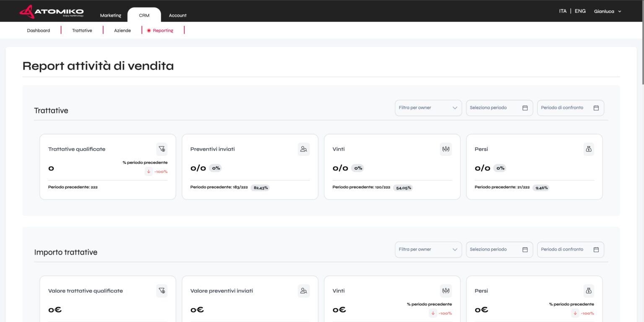
Task: Navigate to Aziende section
Action: 122,31
